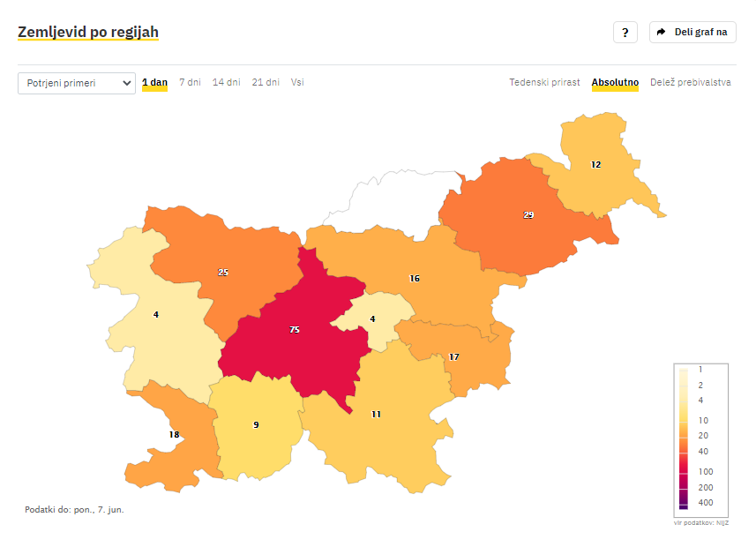This screenshot has width=756, height=547.
Task: Switch to the 7 dni range
Action: point(190,82)
